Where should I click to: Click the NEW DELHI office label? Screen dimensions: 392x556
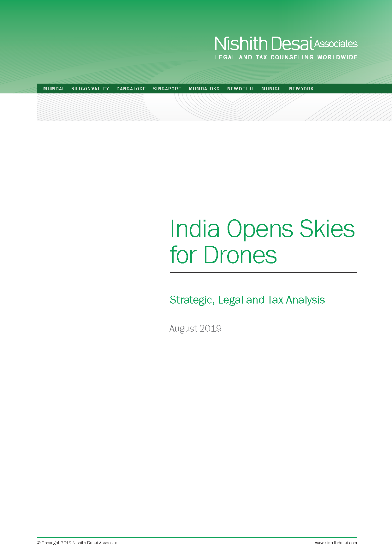pos(240,89)
